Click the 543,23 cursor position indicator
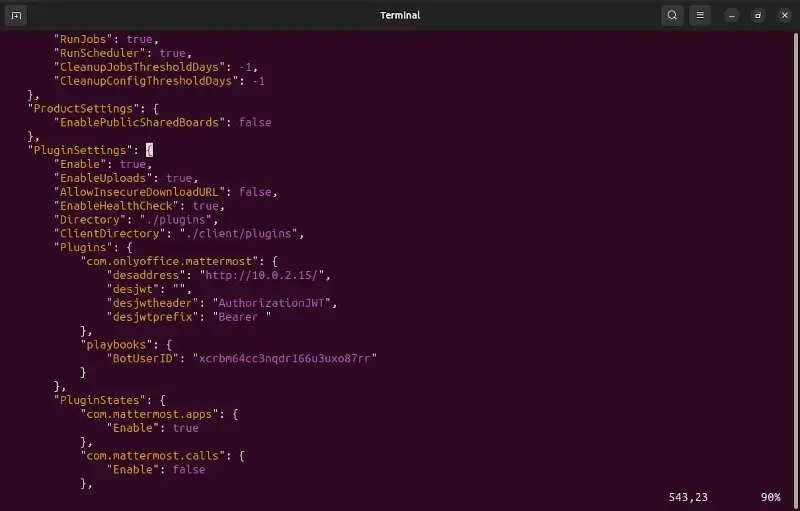The width and height of the screenshot is (800, 511). pos(686,497)
